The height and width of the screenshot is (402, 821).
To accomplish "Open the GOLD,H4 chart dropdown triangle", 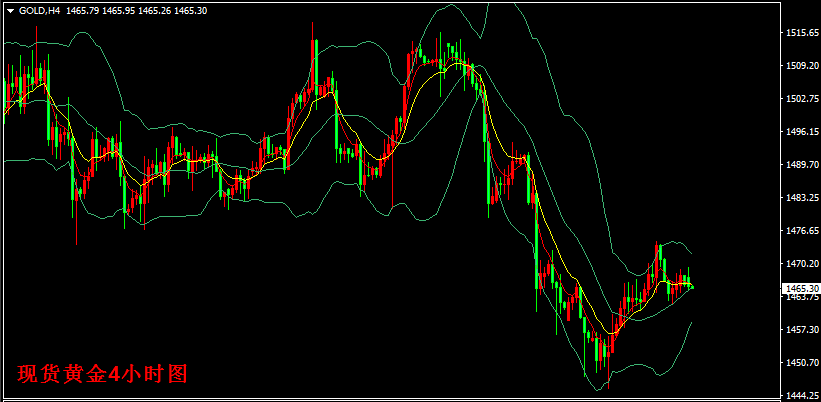I will click(10, 10).
